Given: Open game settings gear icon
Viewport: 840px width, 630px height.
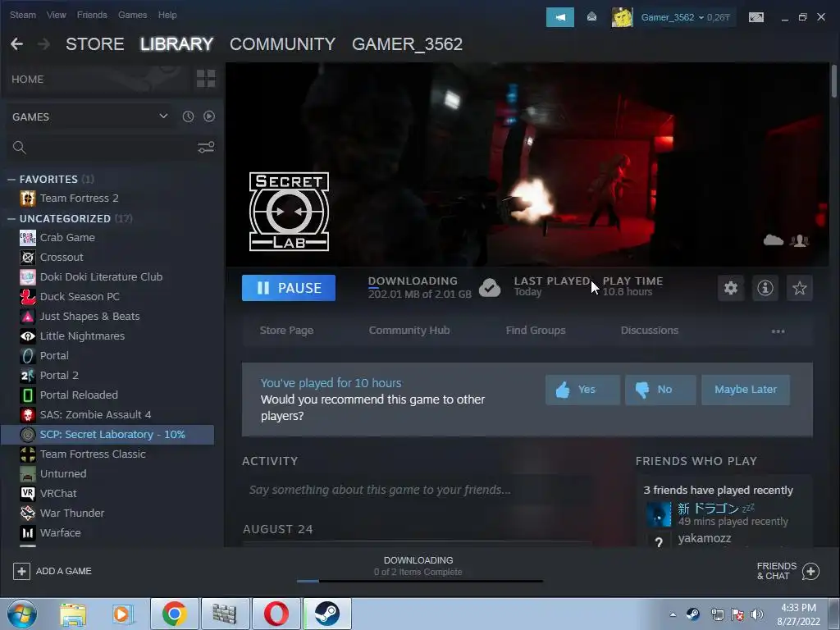Looking at the screenshot, I should [731, 288].
